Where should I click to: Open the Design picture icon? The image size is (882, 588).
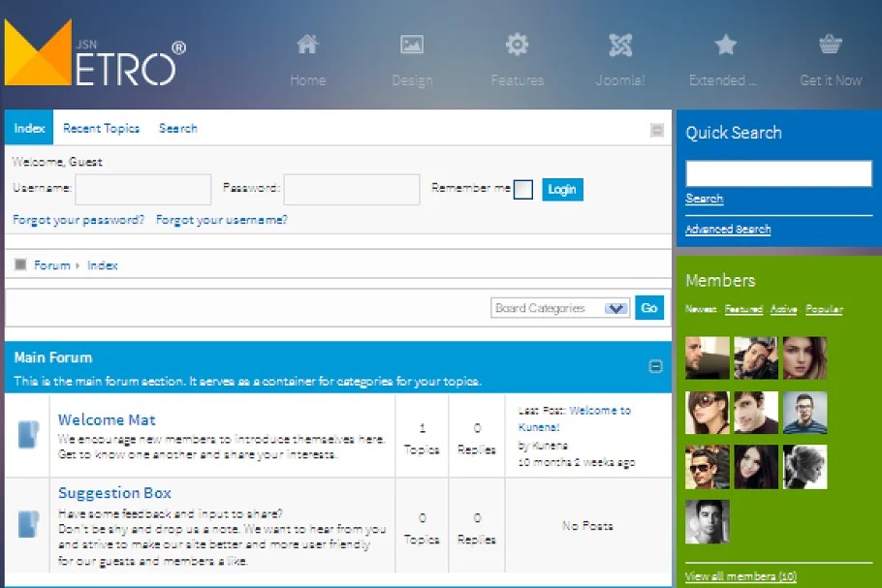point(412,45)
